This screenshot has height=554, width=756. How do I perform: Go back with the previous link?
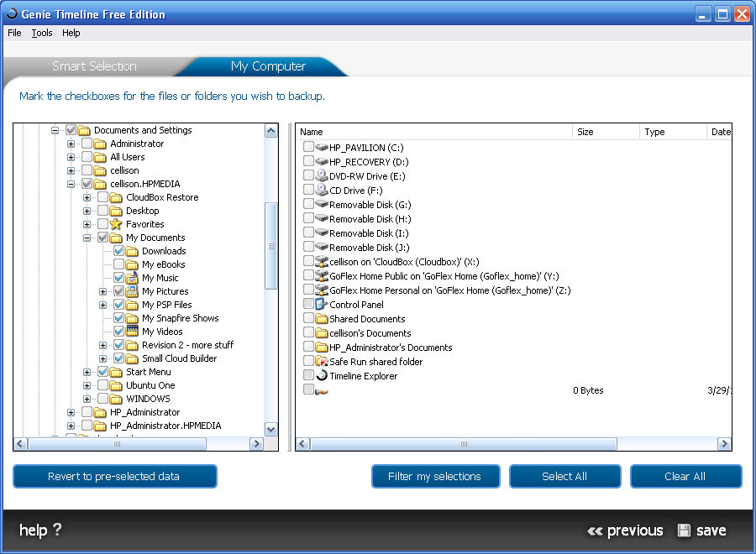click(x=625, y=530)
